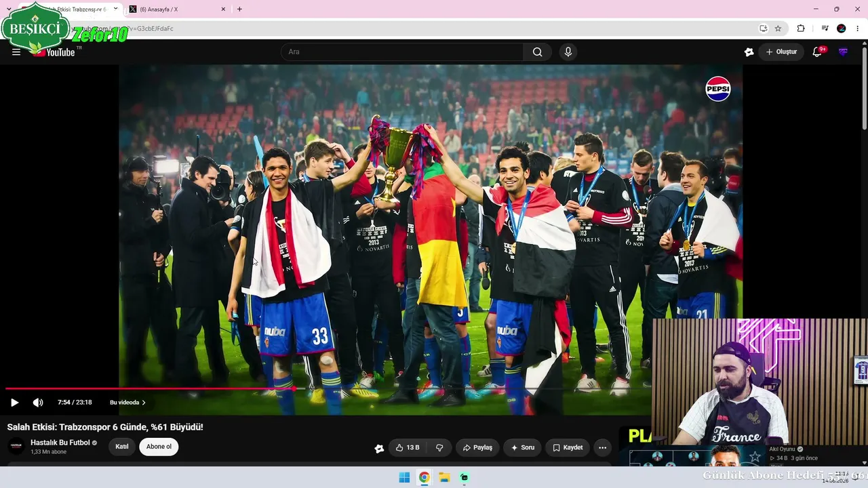Share the video with Paylaş
868x488 pixels.
pos(477,447)
